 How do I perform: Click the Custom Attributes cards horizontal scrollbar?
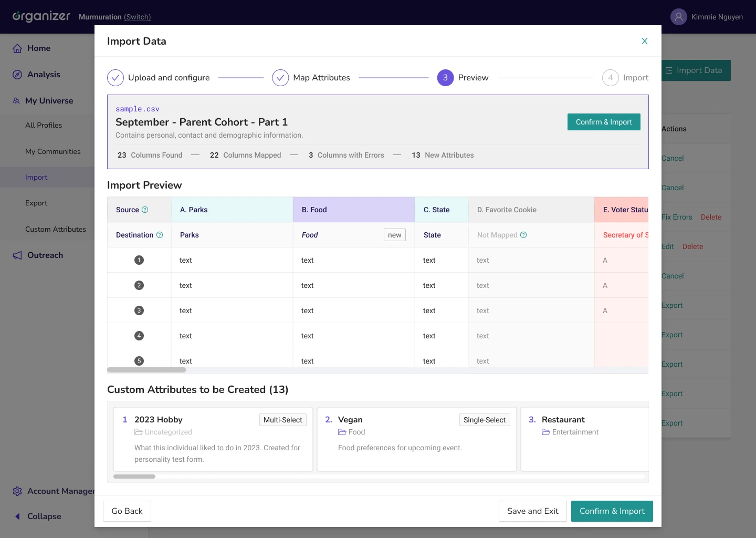[x=134, y=477]
